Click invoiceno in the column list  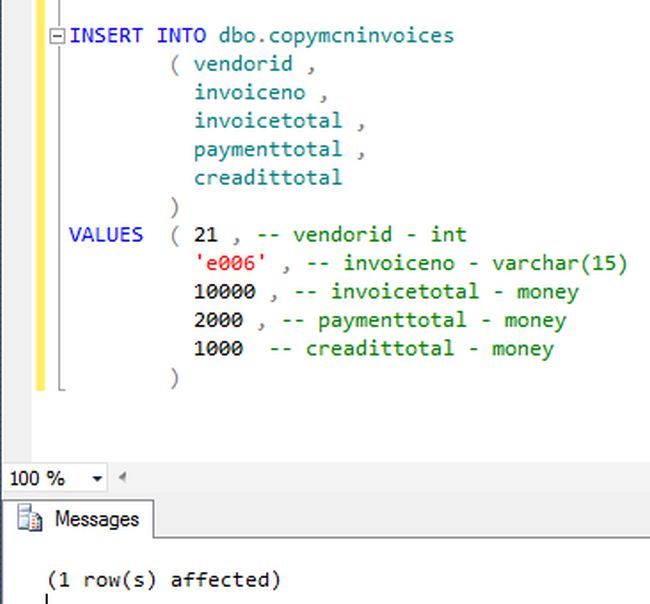250,92
